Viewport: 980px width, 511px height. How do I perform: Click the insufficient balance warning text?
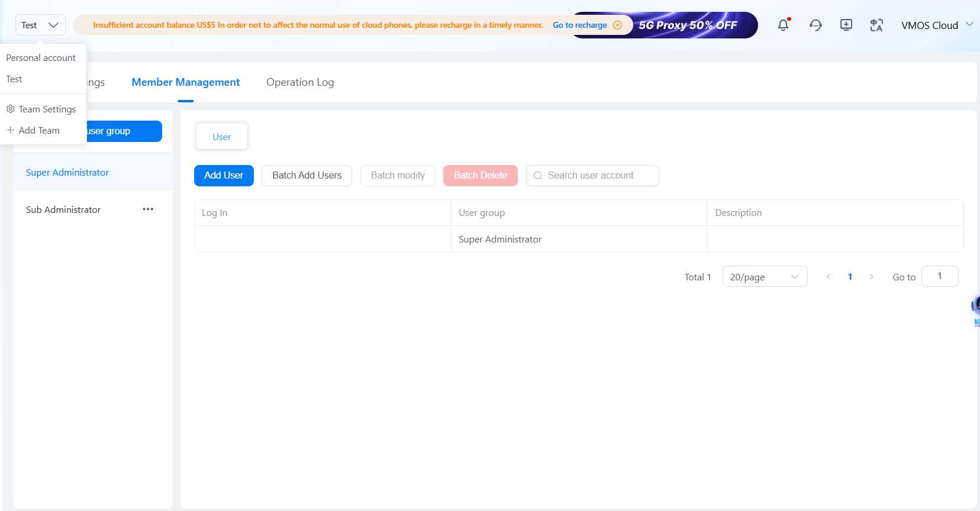pos(318,25)
